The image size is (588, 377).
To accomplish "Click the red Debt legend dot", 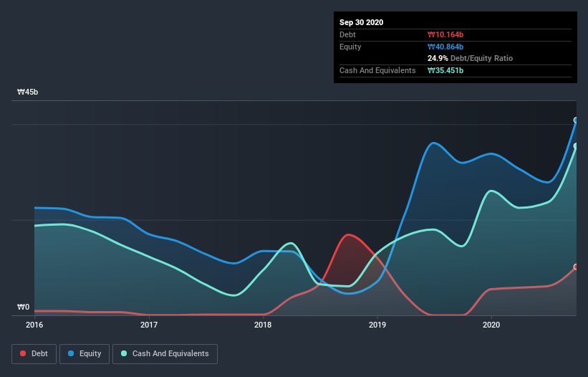I will pyautogui.click(x=23, y=353).
